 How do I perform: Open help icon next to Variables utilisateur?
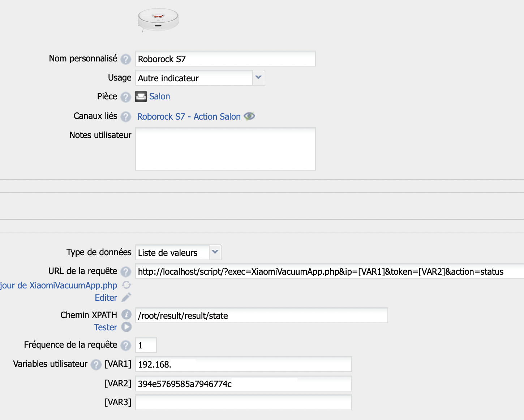(x=96, y=365)
